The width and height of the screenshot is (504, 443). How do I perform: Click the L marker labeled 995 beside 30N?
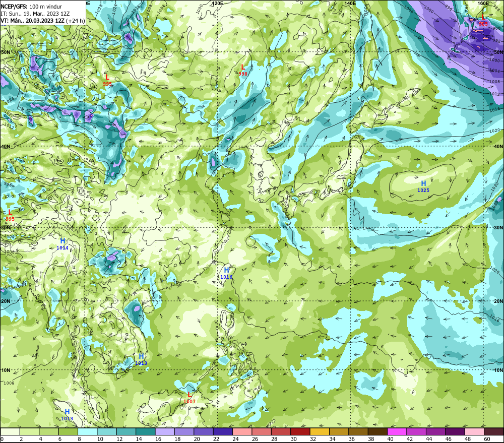point(10,212)
